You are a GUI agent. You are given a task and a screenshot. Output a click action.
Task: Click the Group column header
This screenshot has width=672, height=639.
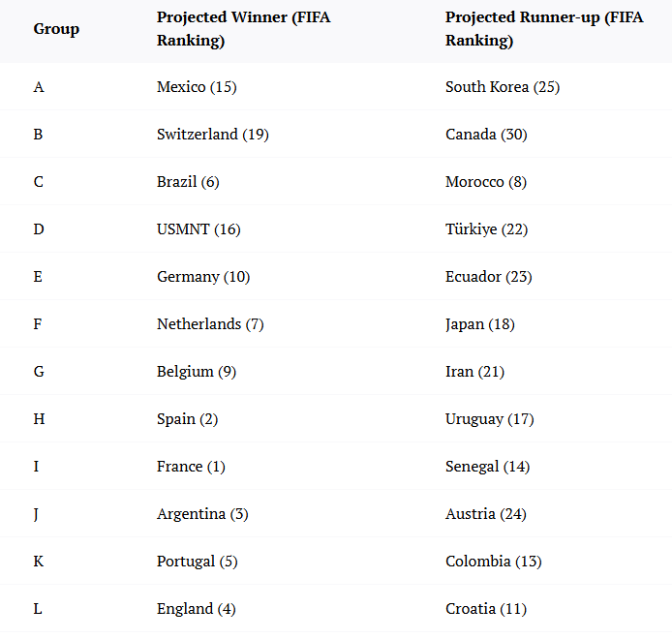coord(56,29)
